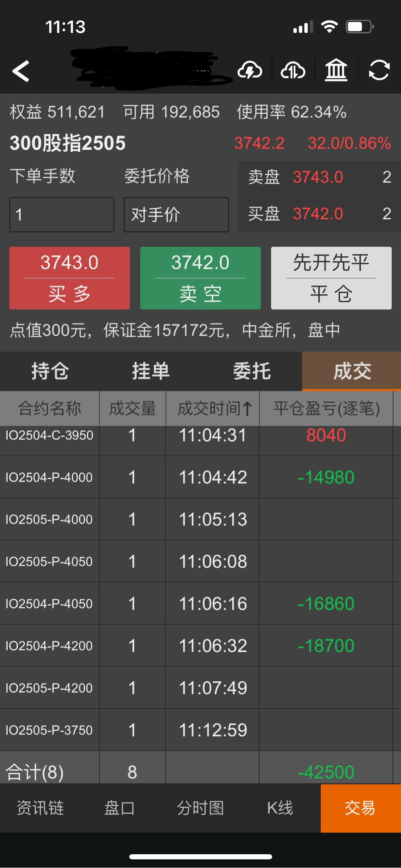
Task: Open the bank transfer icon
Action: 336,70
